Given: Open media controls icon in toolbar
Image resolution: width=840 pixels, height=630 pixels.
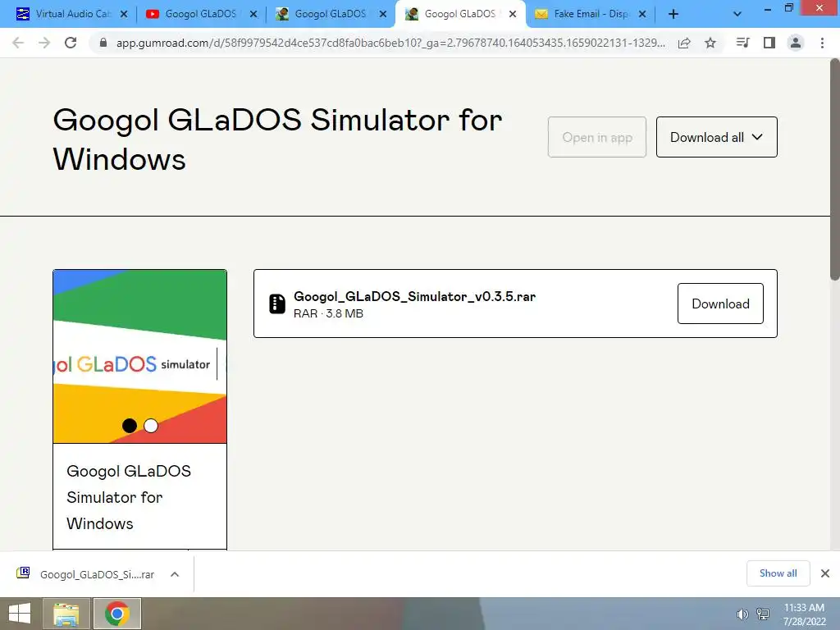Looking at the screenshot, I should (x=742, y=43).
